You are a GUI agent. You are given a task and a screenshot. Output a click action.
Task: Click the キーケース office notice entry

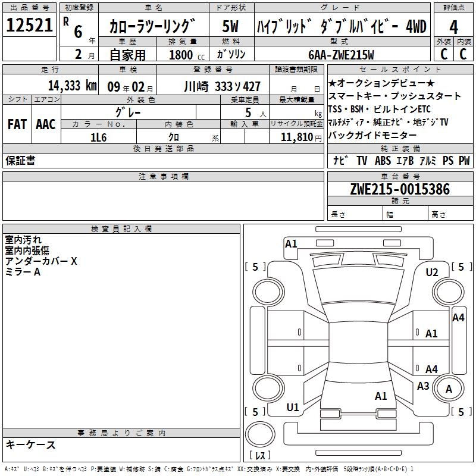30,444
